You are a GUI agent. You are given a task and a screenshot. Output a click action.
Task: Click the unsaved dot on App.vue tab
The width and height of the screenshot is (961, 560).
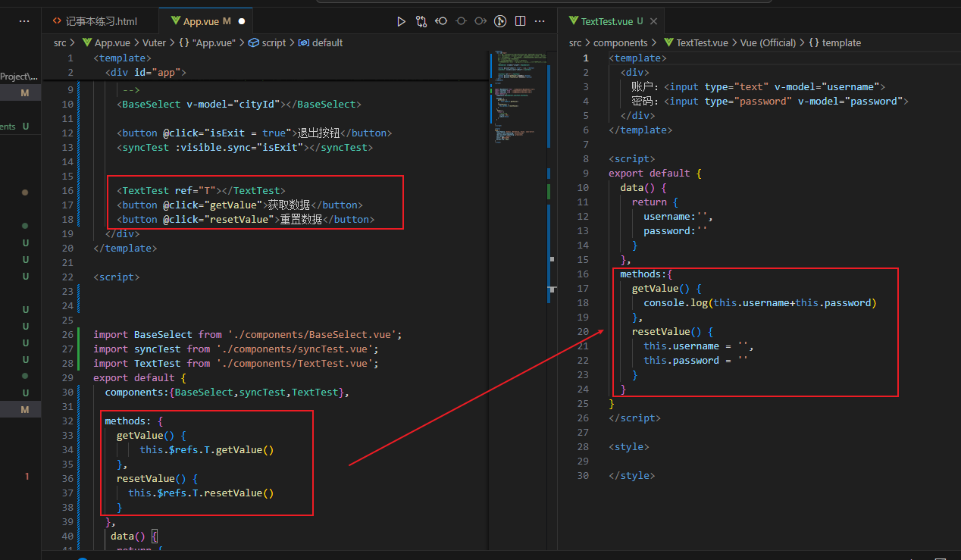242,21
